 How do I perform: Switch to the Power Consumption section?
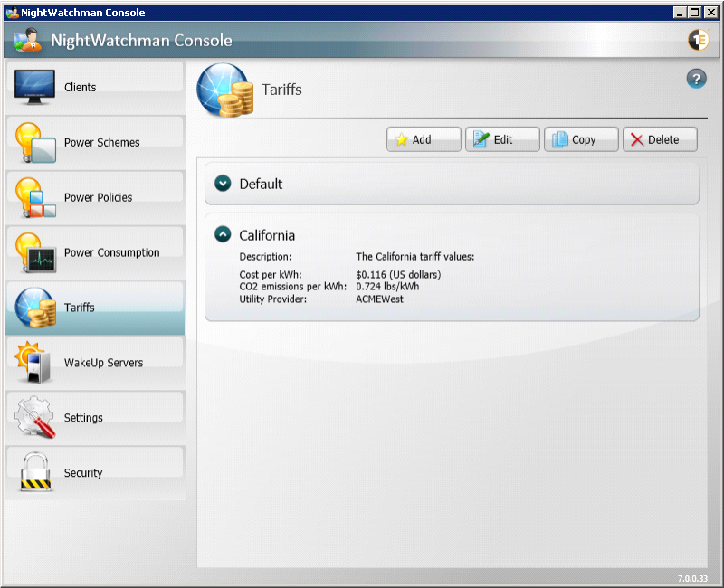(111, 252)
